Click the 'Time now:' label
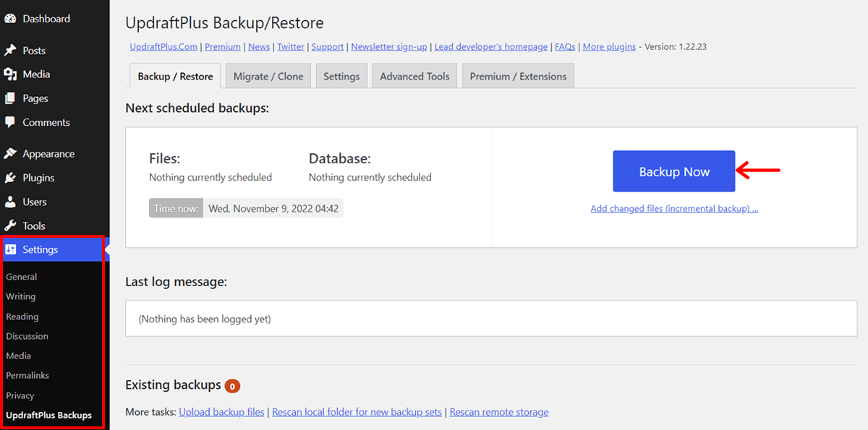 point(176,208)
